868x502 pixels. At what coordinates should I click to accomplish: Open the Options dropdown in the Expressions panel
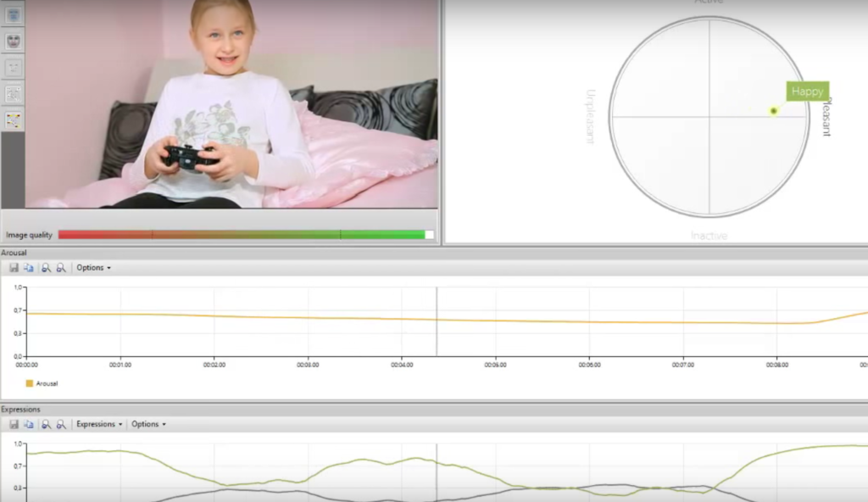(148, 425)
